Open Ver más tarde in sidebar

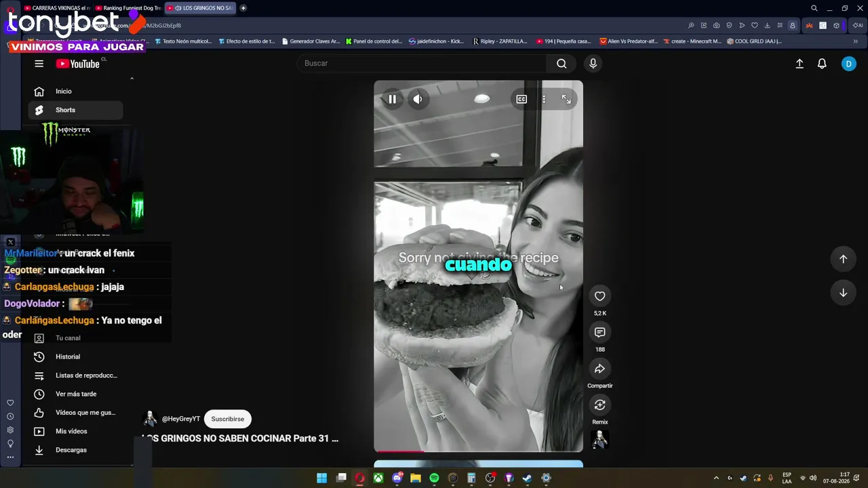(75, 394)
